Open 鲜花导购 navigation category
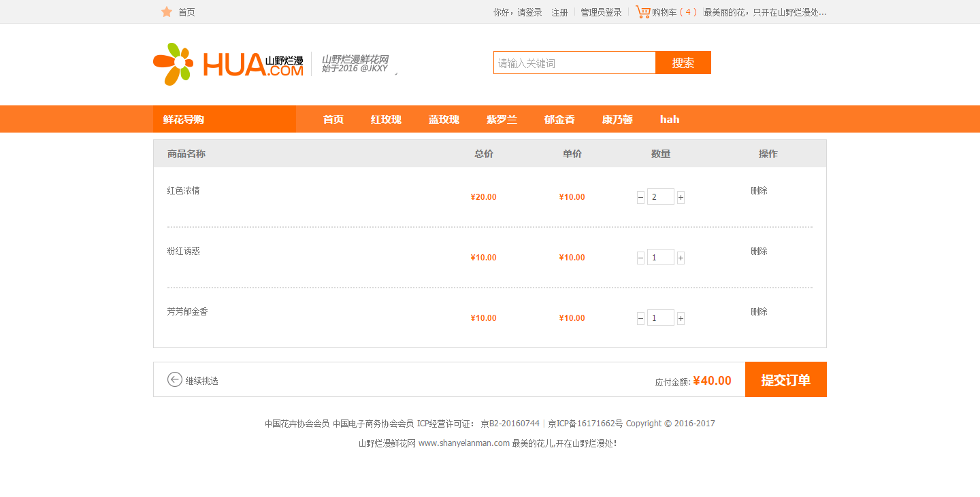 225,119
